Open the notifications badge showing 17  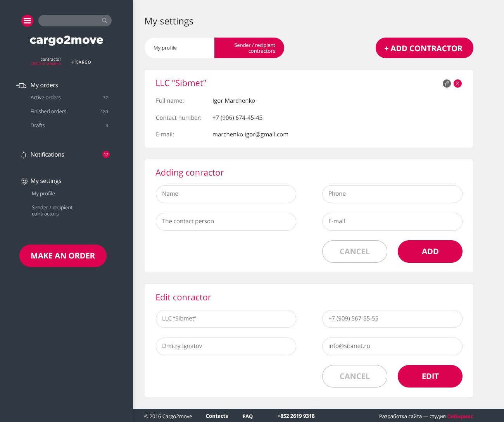106,155
